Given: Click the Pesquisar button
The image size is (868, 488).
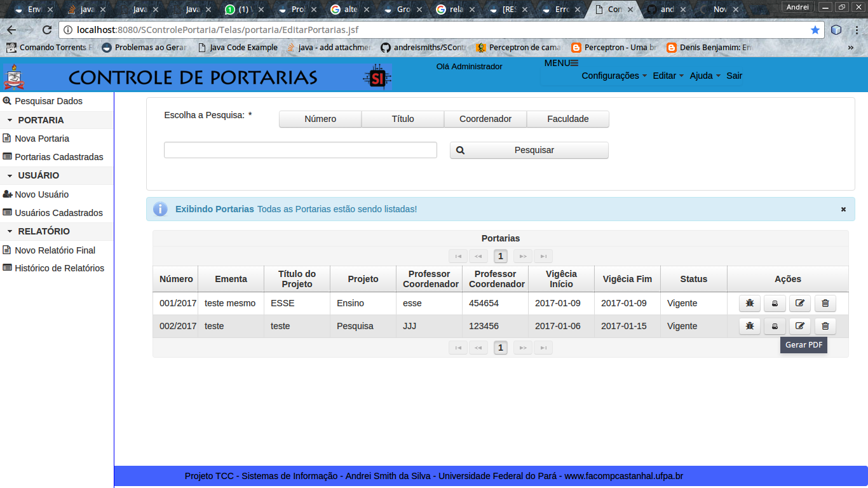Looking at the screenshot, I should point(529,151).
